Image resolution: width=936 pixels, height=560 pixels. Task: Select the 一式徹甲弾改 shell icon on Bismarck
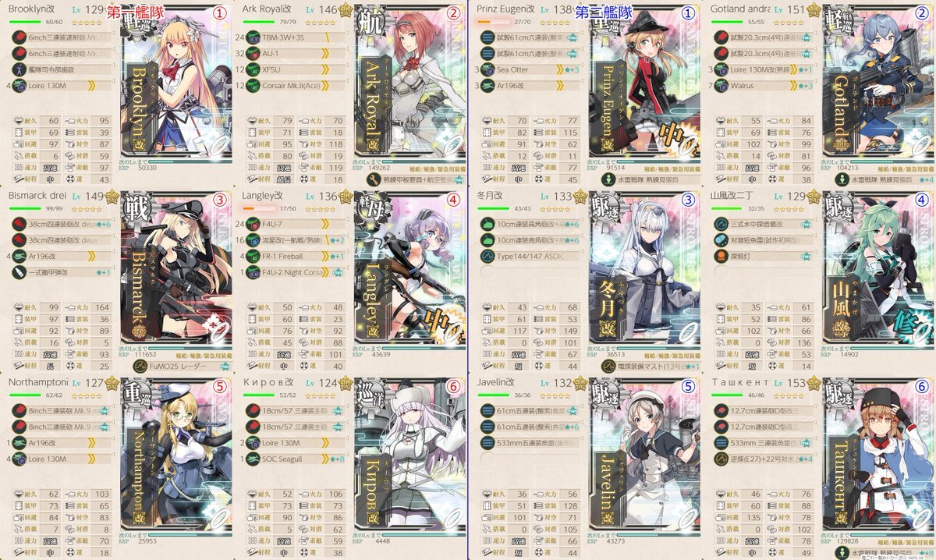pyautogui.click(x=20, y=273)
